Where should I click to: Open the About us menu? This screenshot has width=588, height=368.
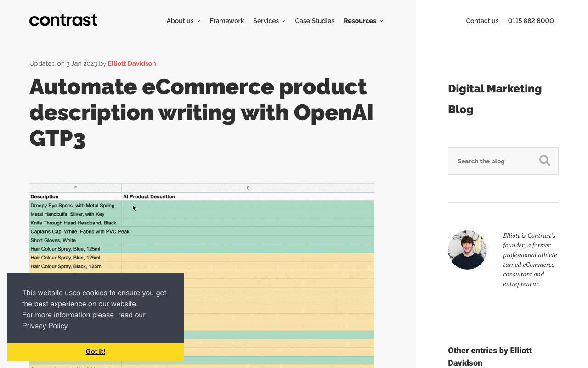tap(180, 21)
